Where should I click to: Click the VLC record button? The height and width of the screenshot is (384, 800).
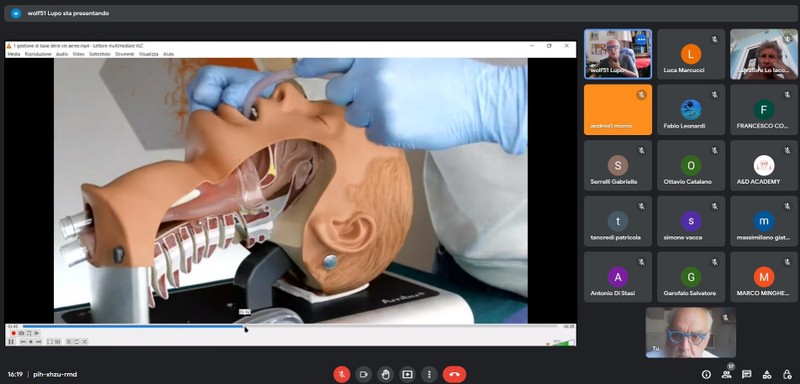point(14,333)
